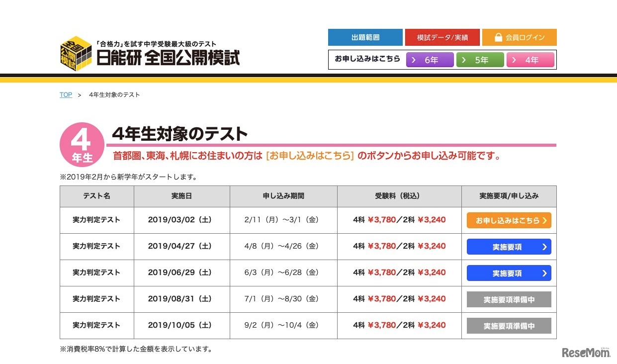Click the chevron on the 6年 button
Screen dimensions: 617x364
[x=414, y=59]
